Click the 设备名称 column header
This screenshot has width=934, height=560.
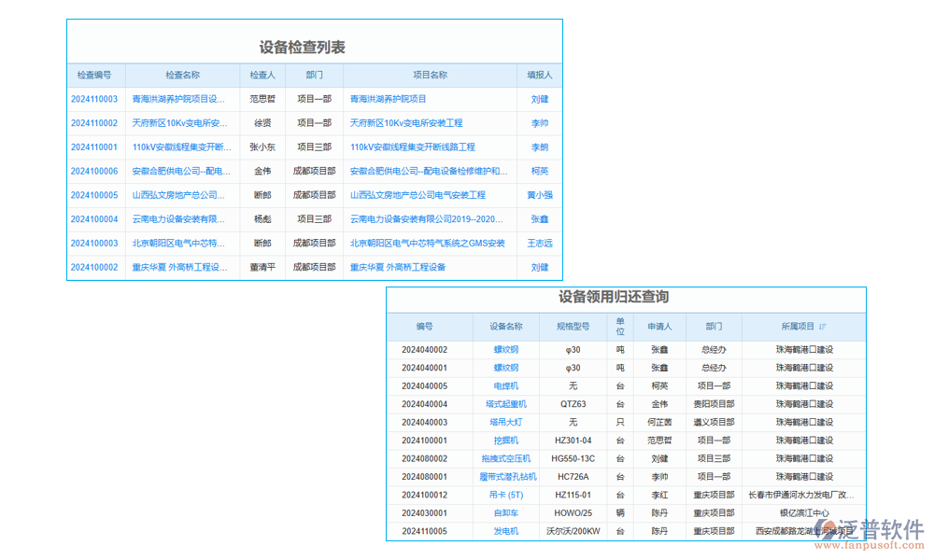[x=505, y=327]
